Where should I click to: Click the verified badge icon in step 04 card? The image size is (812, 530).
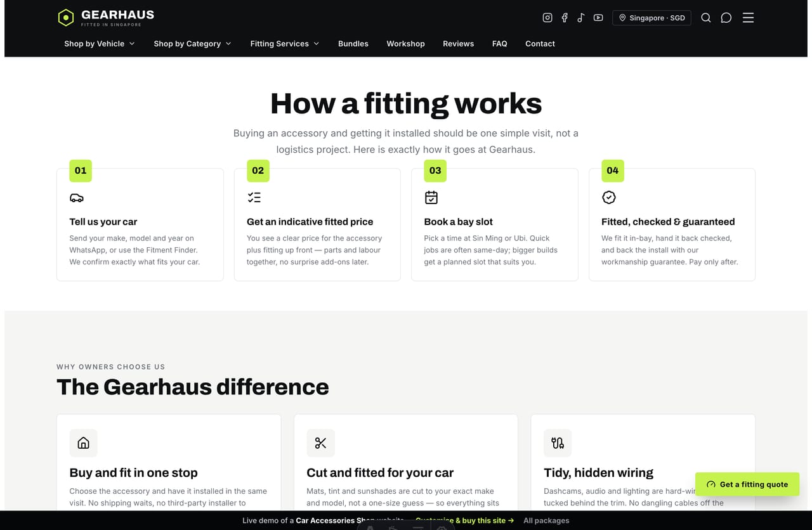tap(608, 198)
